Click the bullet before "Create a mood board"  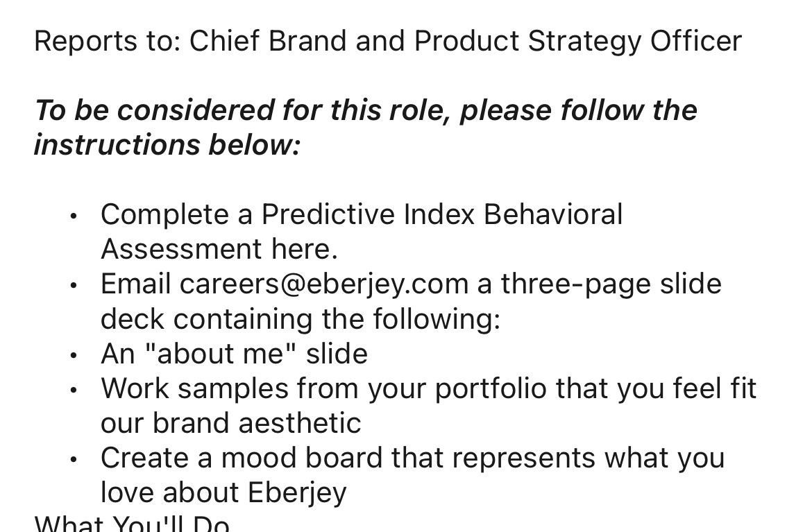[74, 459]
